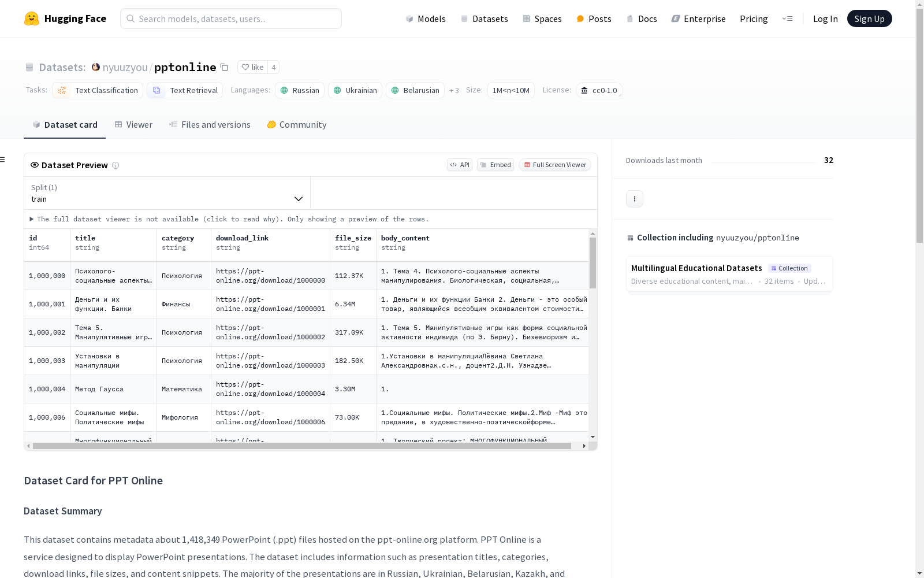The image size is (924, 578).
Task: Expand the +3 more languages tags
Action: pyautogui.click(x=454, y=90)
